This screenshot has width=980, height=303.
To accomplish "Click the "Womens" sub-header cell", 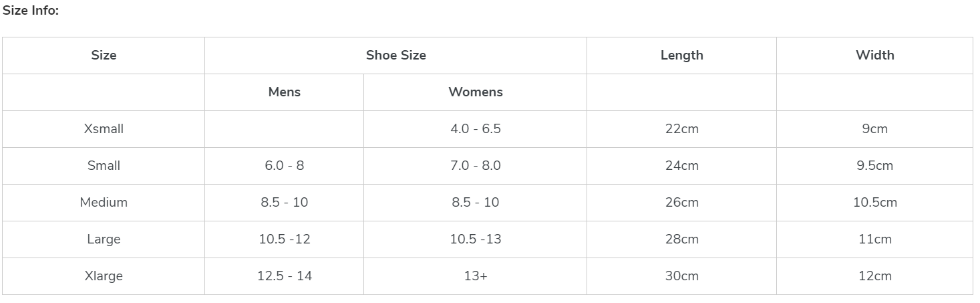I will (475, 92).
